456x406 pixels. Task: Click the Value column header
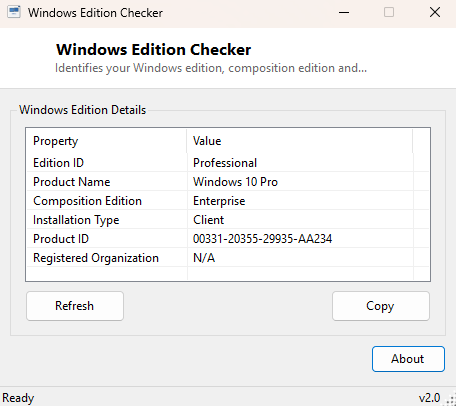(x=300, y=141)
